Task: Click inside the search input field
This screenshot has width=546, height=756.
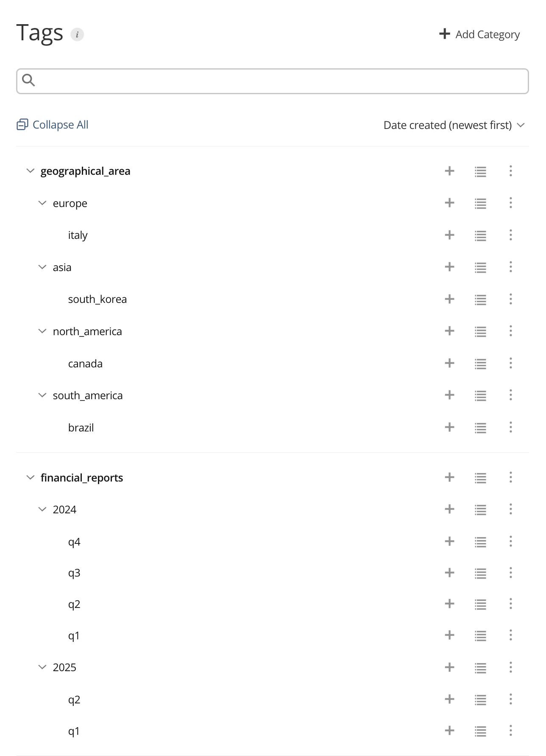Action: tap(254, 81)
